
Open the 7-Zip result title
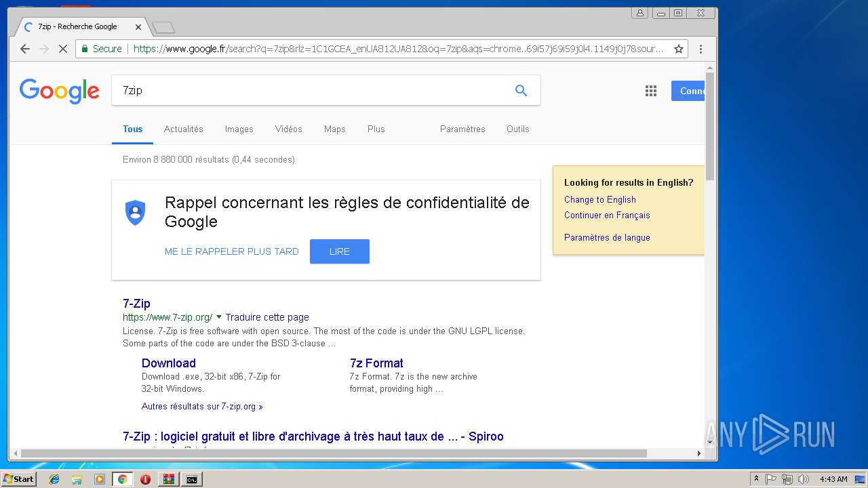coord(136,304)
